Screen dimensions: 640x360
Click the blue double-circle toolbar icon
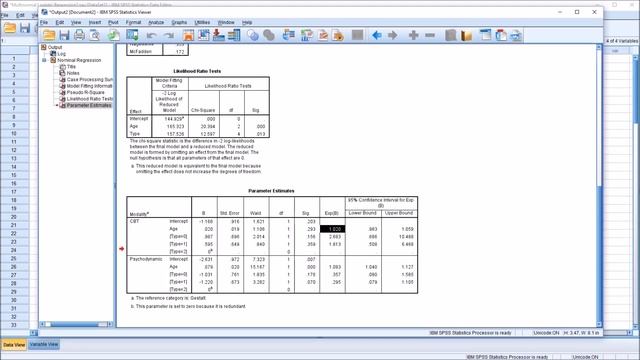253,36
